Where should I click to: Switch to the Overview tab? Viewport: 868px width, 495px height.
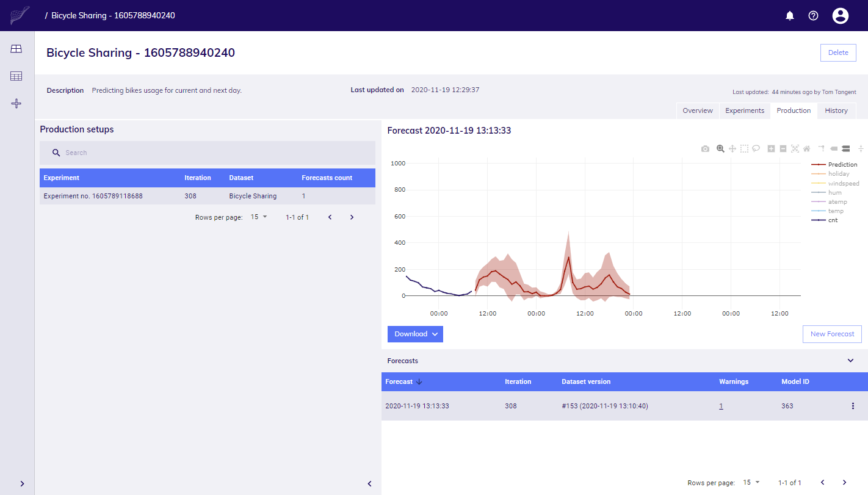698,110
